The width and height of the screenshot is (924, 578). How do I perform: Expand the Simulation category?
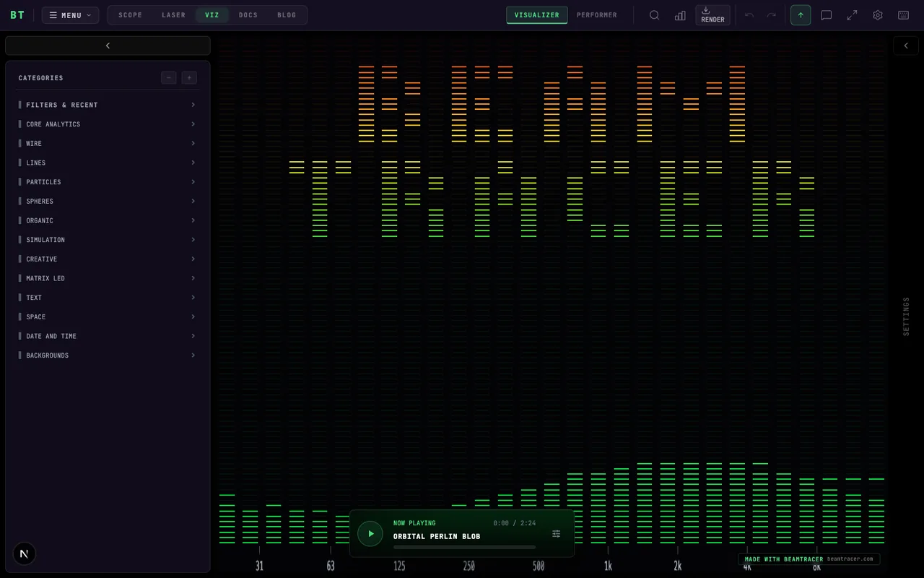point(108,240)
